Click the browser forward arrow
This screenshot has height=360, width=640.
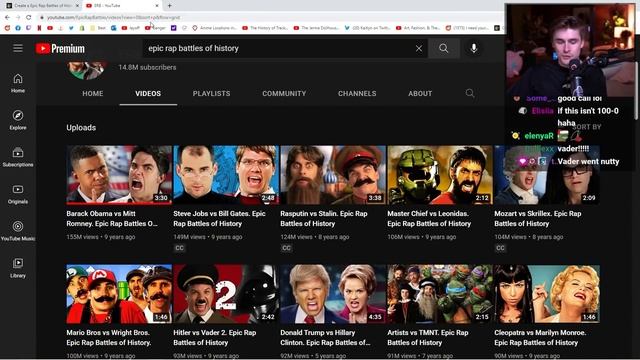18,18
